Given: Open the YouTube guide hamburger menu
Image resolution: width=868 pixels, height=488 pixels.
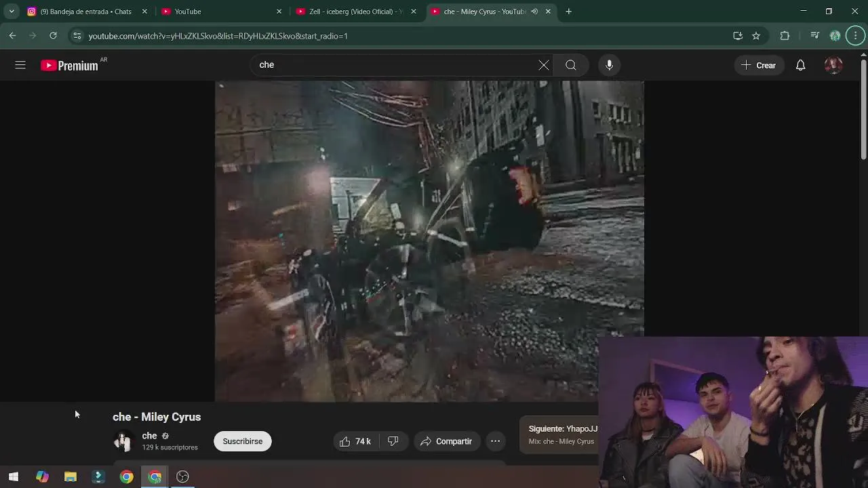Looking at the screenshot, I should [20, 65].
